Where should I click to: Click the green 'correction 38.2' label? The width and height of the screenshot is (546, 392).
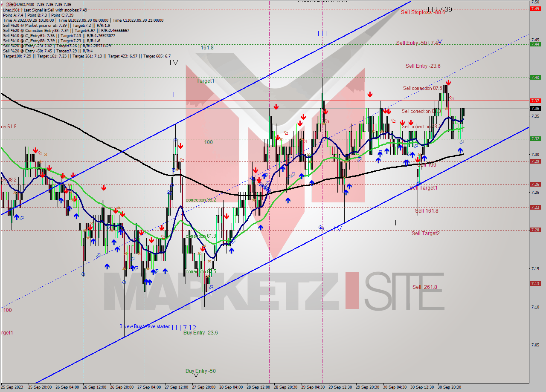200,200
